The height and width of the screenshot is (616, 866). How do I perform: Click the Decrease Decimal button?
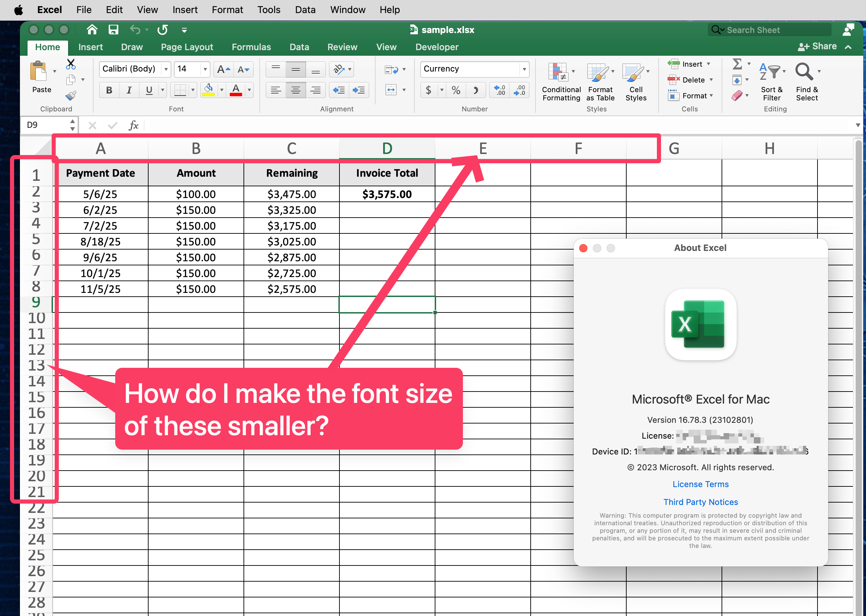click(519, 90)
